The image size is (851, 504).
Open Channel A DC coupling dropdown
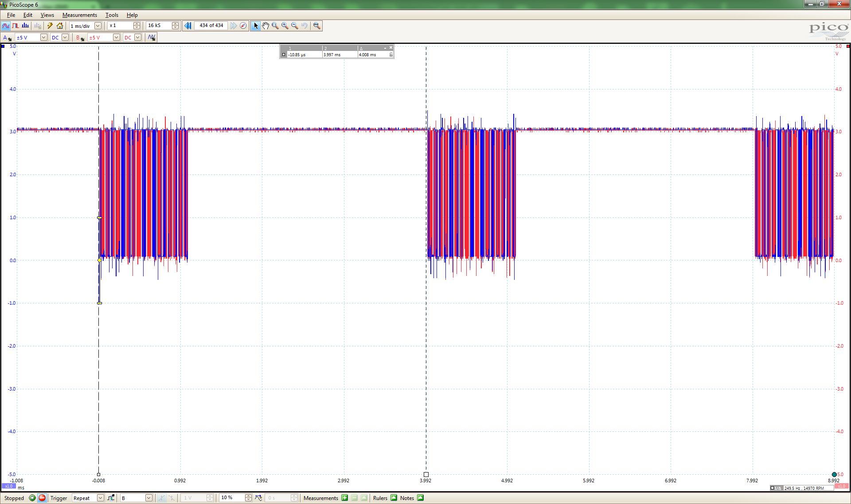pos(65,38)
